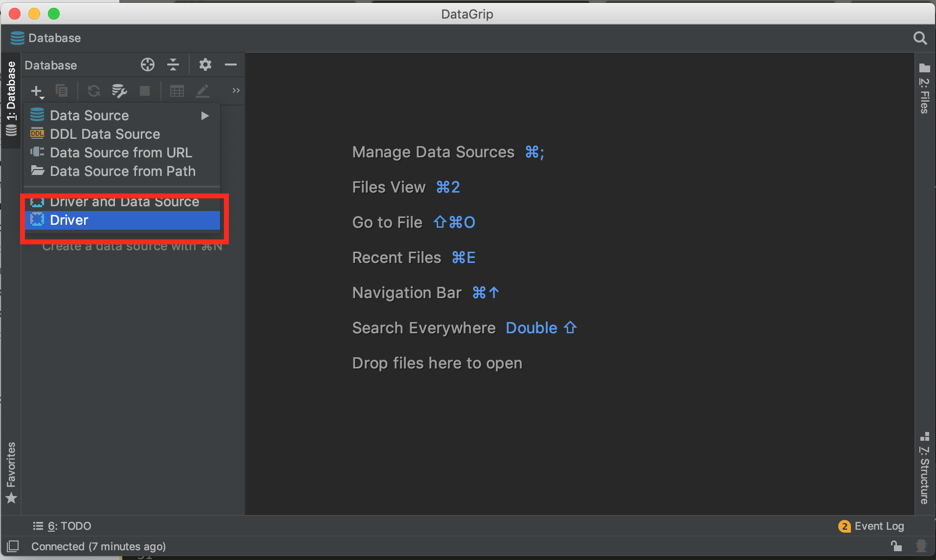Click the Database panel title

tap(51, 65)
